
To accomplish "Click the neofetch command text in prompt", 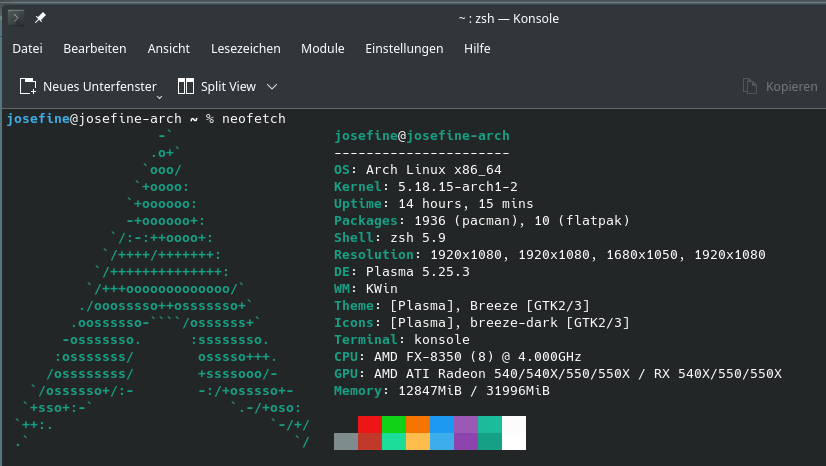I will [x=252, y=118].
